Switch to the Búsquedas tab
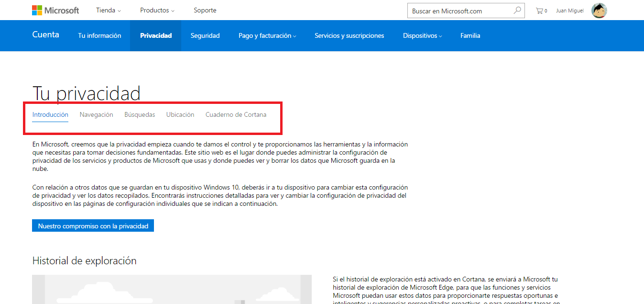The image size is (644, 304). [x=140, y=115]
